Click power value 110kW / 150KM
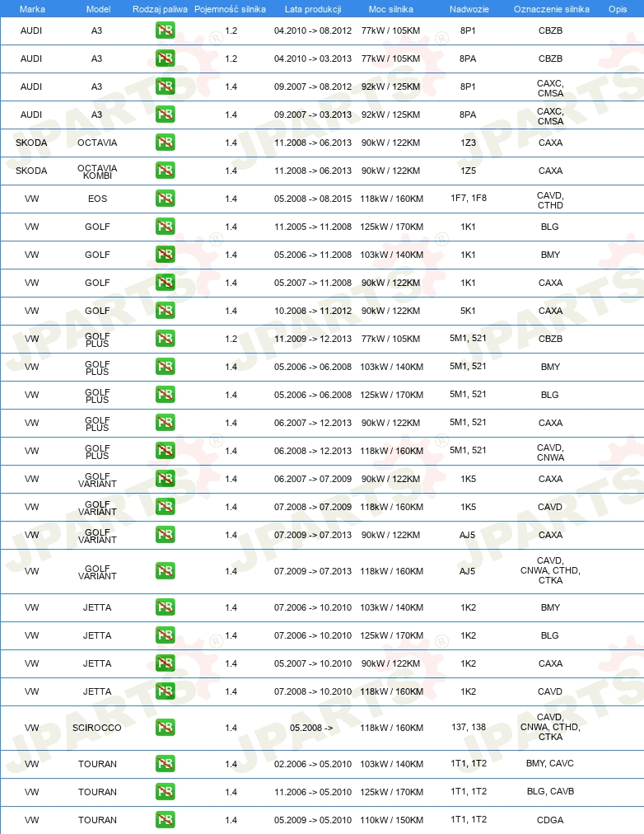 [x=392, y=820]
